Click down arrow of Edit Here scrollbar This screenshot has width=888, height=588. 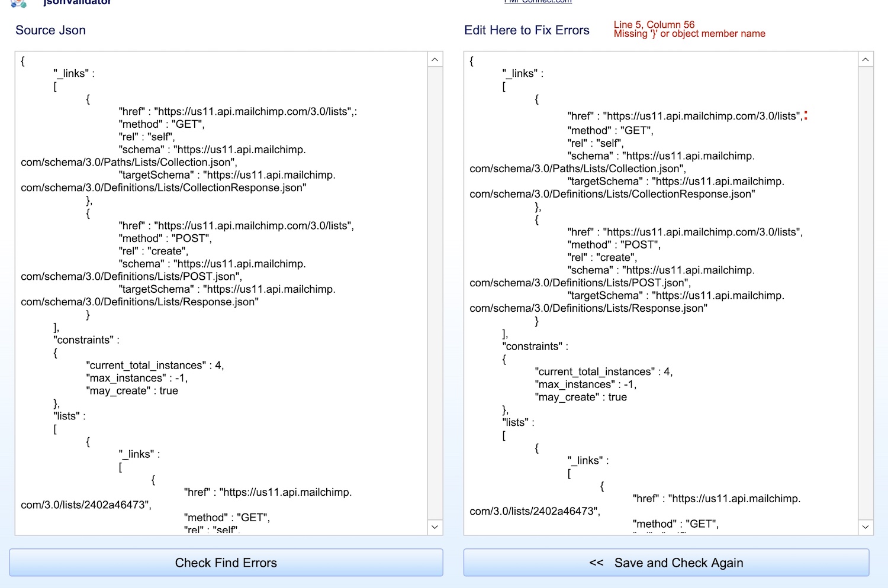coord(866,527)
